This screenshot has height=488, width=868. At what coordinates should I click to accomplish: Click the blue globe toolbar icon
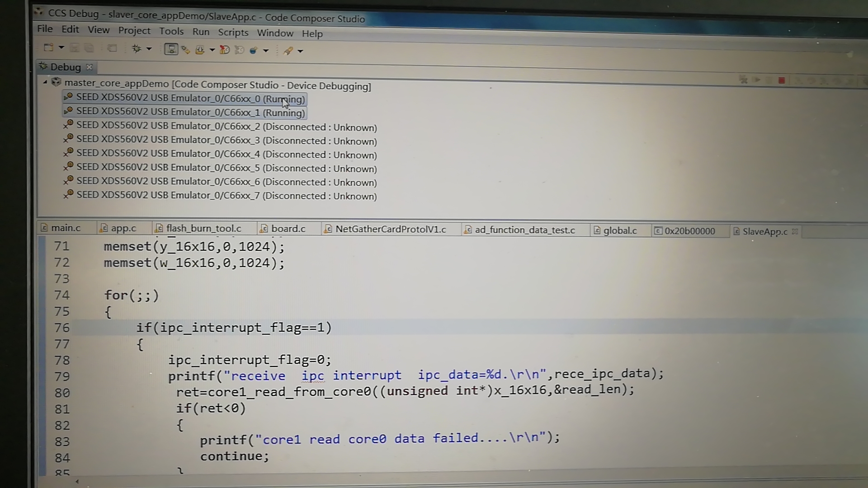coord(254,50)
